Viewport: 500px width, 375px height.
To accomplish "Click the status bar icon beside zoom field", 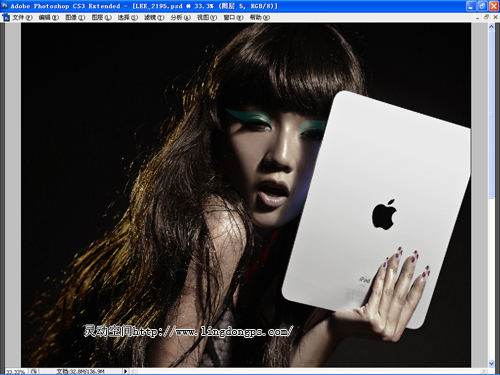I will point(34,371).
